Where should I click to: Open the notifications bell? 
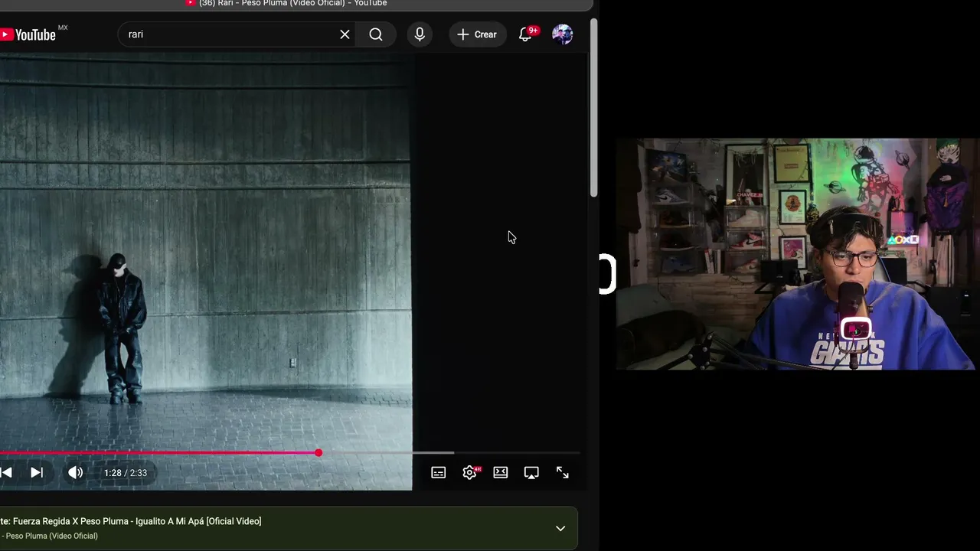coord(526,34)
